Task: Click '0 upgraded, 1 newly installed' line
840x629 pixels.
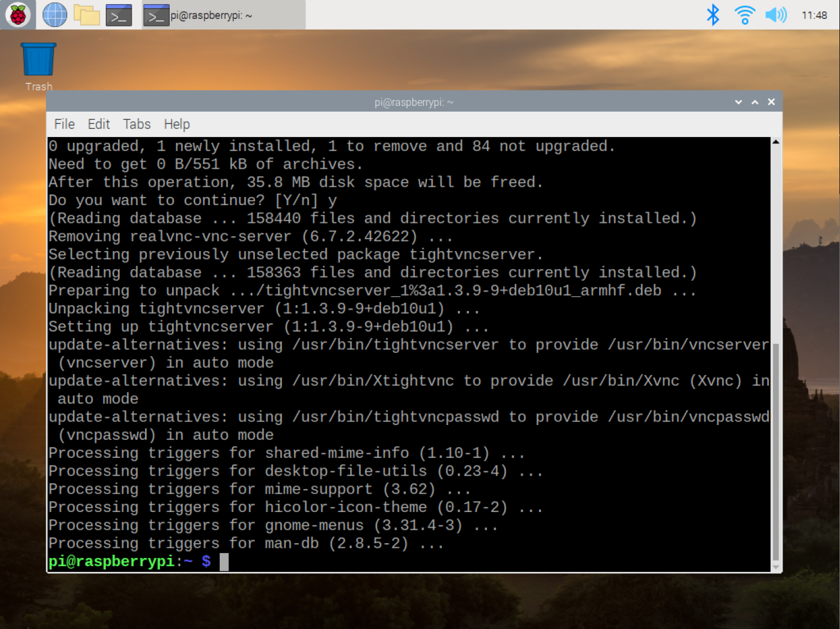Action: [x=332, y=146]
